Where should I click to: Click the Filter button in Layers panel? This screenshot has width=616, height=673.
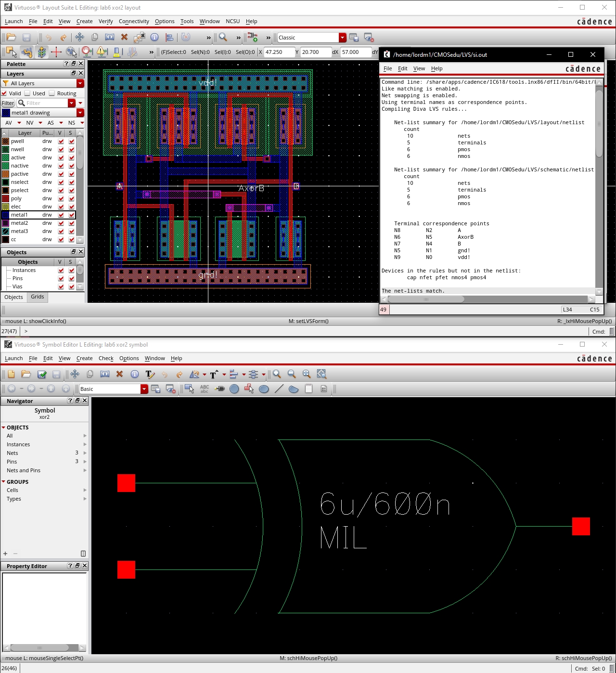[8, 103]
